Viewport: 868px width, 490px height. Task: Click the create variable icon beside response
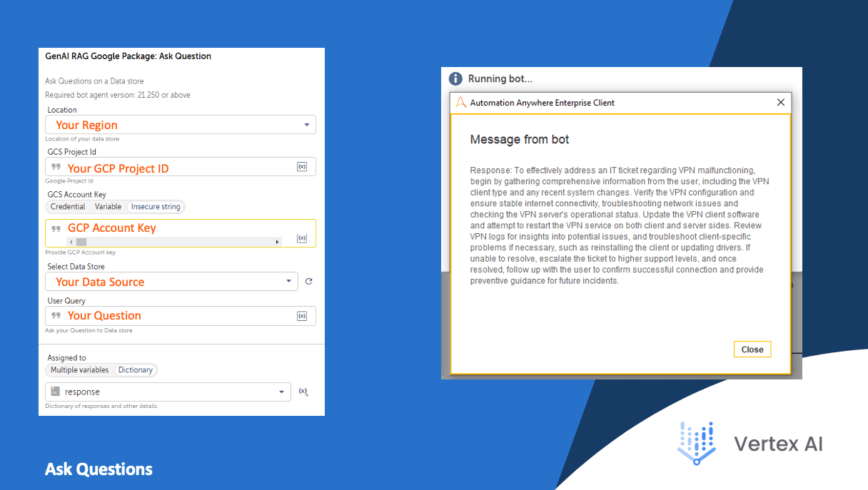coord(303,392)
